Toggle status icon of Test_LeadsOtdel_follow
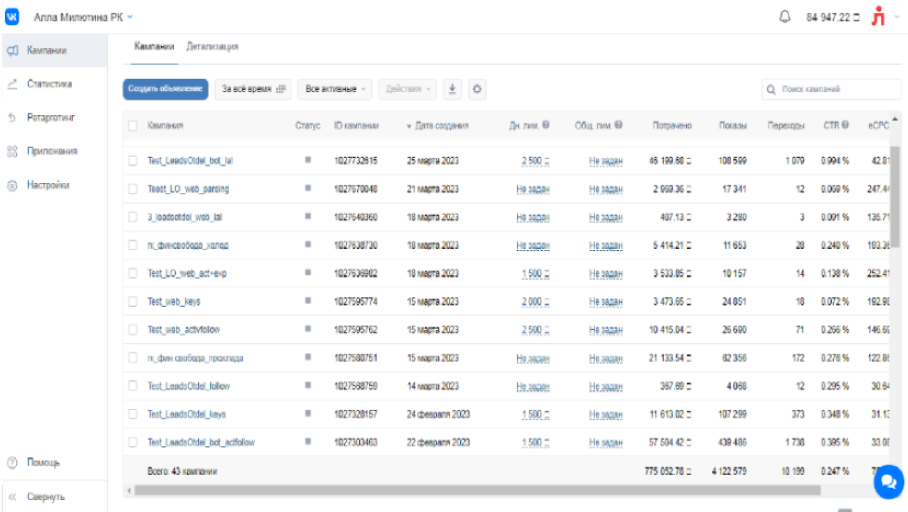The image size is (908, 512). click(308, 386)
